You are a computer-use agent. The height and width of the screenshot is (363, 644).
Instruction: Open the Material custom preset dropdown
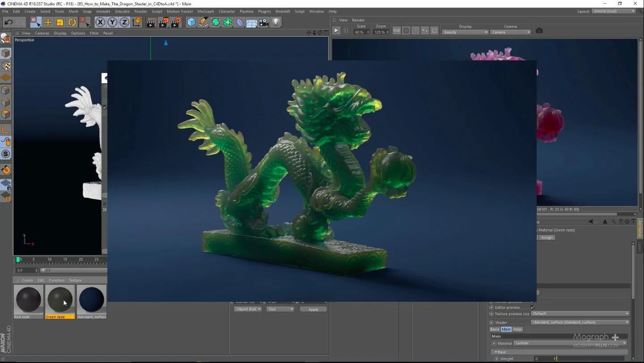[x=570, y=343]
